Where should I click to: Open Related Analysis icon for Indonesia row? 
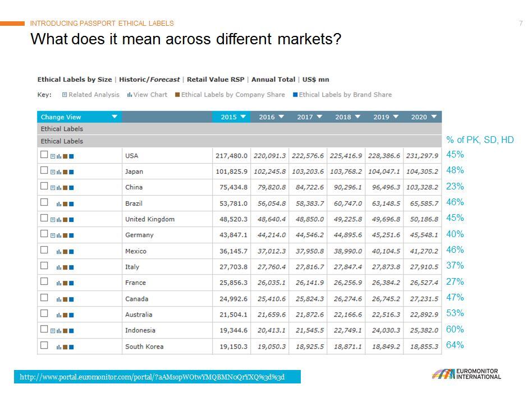pyautogui.click(x=53, y=331)
